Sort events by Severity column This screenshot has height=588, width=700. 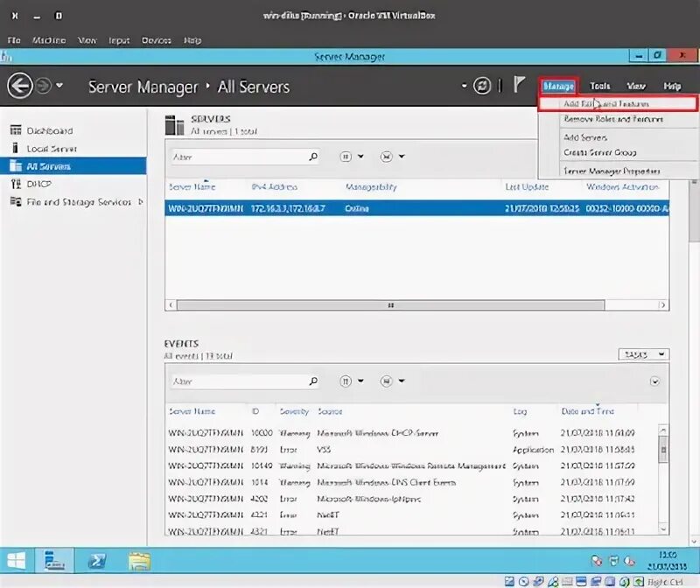tap(294, 411)
